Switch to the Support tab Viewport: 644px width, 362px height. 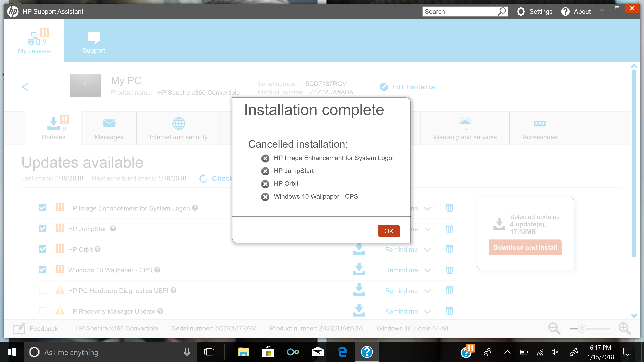point(94,42)
